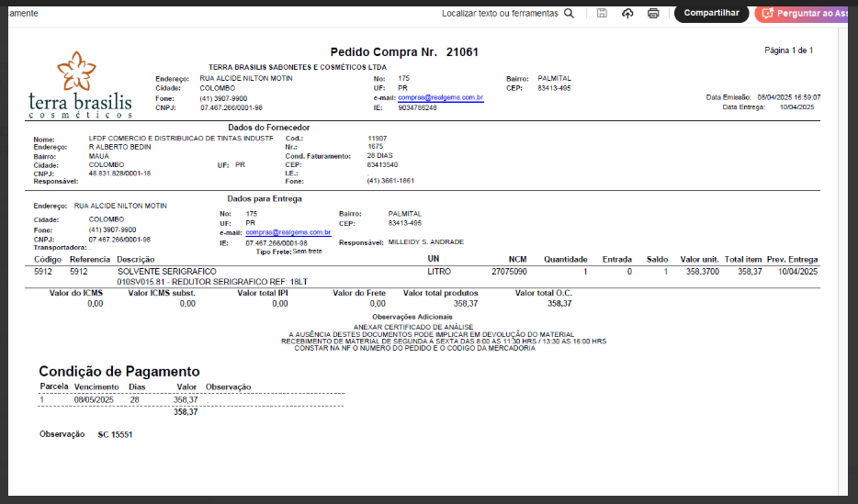Screen dimensions: 858x504
Task: Click the 'Página 1 de 1' page indicator
Action: tap(788, 50)
